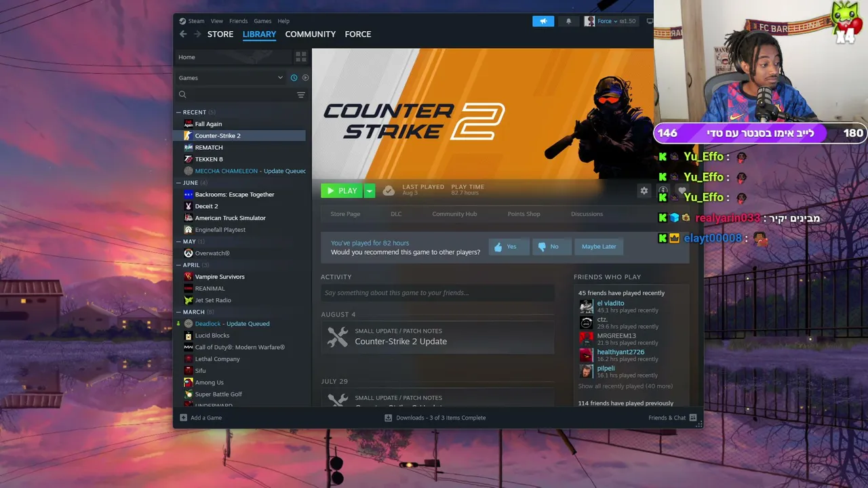This screenshot has width=868, height=488.
Task: Click the Jet Set Radio game icon
Action: tap(189, 300)
